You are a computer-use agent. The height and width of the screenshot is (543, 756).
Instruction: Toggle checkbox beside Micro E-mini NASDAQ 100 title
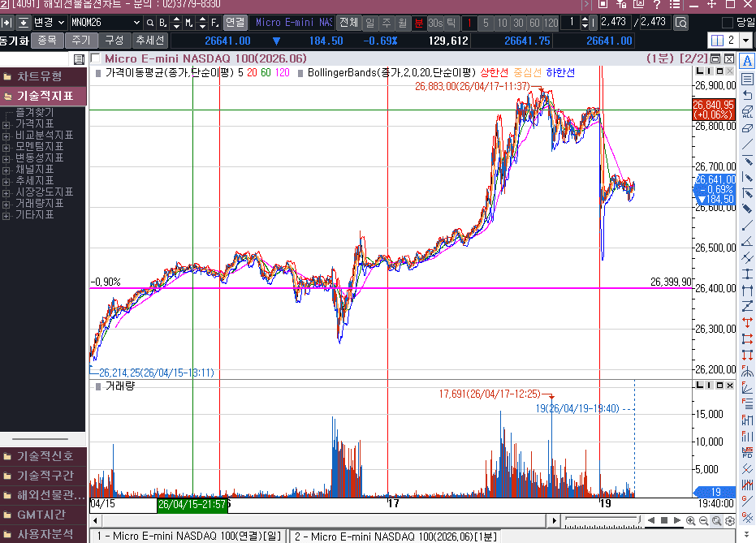pos(96,58)
